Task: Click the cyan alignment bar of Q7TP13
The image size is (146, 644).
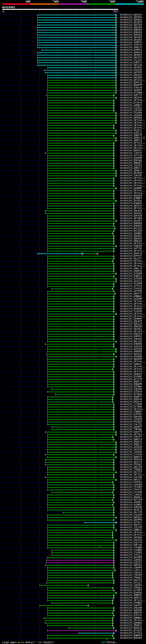Action: (x=96, y=633)
